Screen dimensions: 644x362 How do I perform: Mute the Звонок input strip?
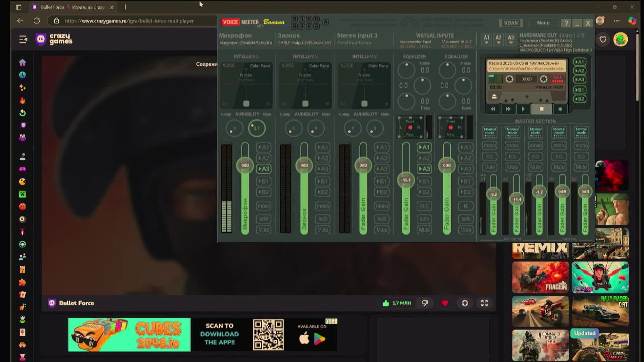pyautogui.click(x=323, y=230)
